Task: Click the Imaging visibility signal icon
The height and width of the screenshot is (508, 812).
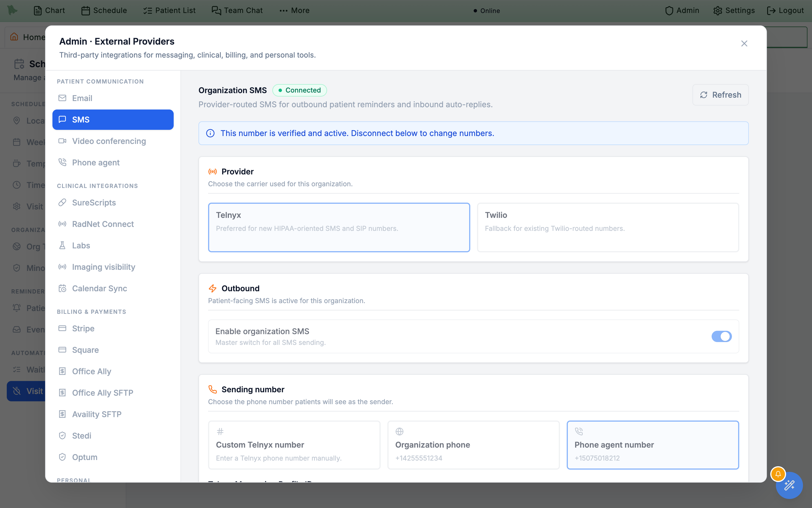Action: [x=62, y=267]
